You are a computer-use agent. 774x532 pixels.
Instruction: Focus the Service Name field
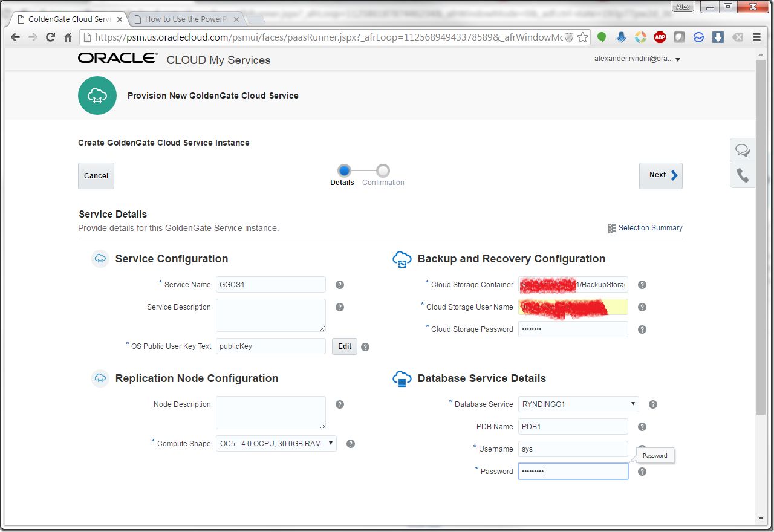pyautogui.click(x=271, y=285)
